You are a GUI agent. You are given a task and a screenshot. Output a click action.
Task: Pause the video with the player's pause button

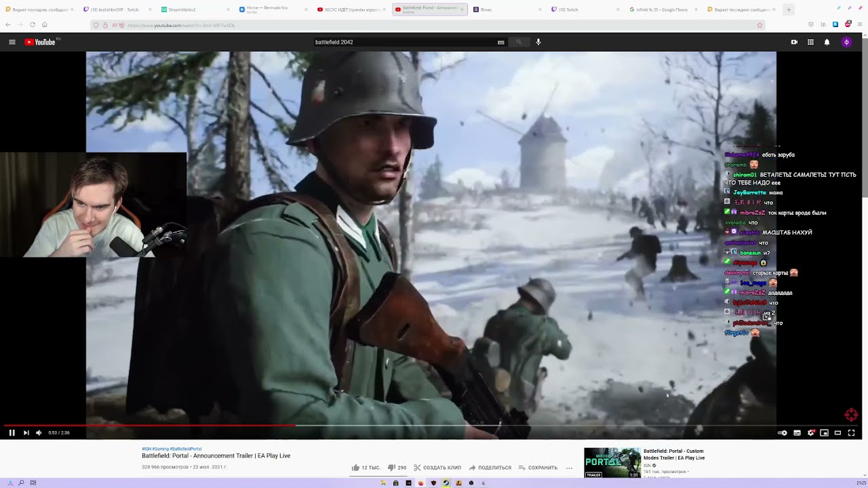[x=12, y=432]
